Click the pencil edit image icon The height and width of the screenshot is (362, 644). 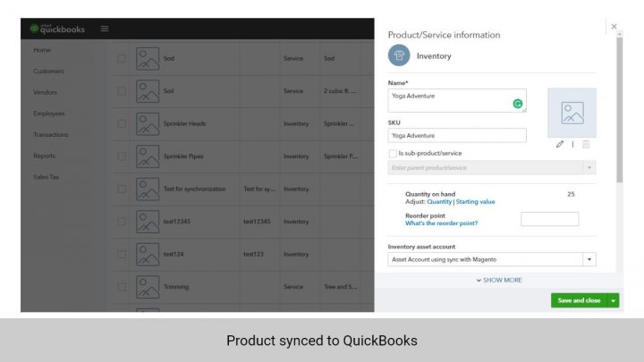[x=559, y=144]
